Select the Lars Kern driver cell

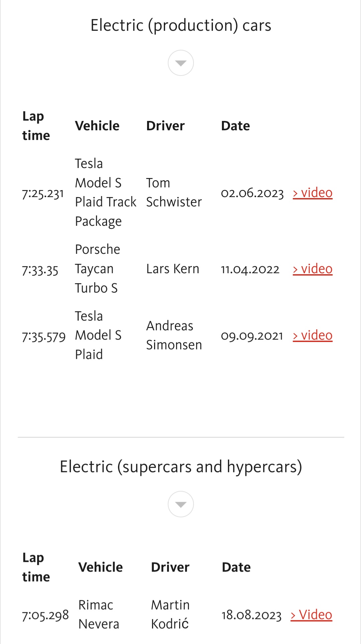tap(172, 269)
